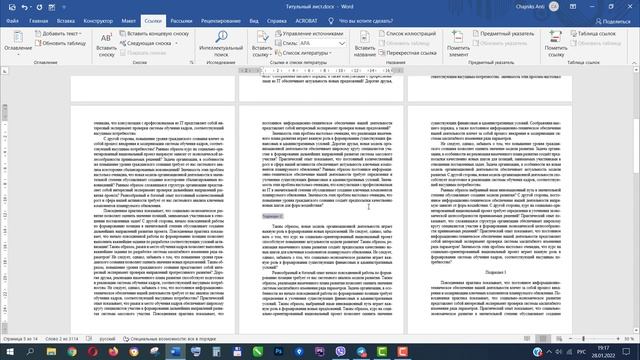Switch to Web layout view icon
This screenshot has height=360, width=640.
[x=559, y=339]
